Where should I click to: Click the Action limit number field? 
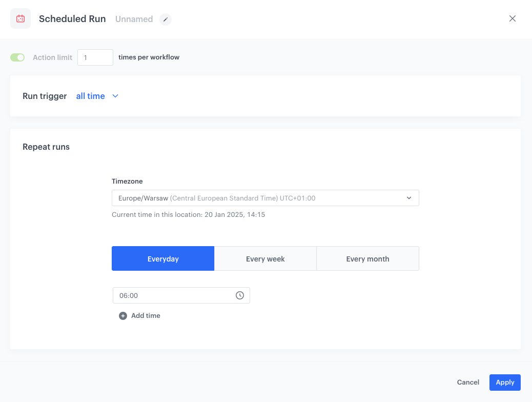(95, 57)
